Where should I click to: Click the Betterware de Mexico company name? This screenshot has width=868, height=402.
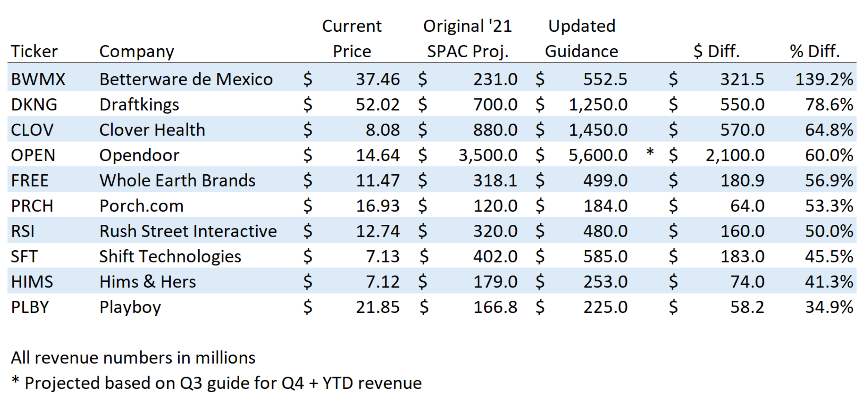pyautogui.click(x=186, y=79)
